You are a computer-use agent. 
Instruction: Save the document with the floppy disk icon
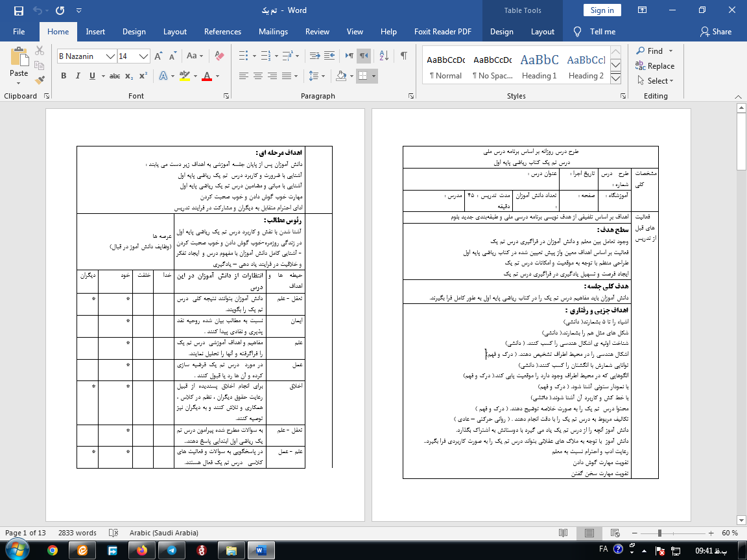click(18, 10)
